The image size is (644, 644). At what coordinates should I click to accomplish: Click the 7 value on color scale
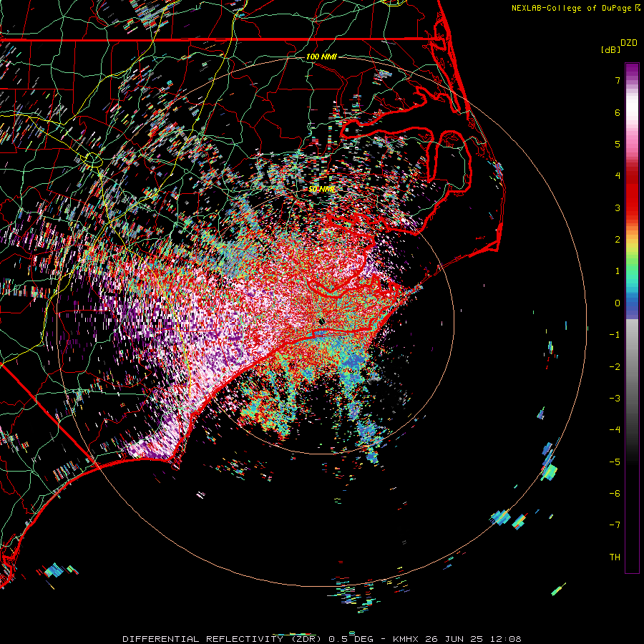(618, 80)
